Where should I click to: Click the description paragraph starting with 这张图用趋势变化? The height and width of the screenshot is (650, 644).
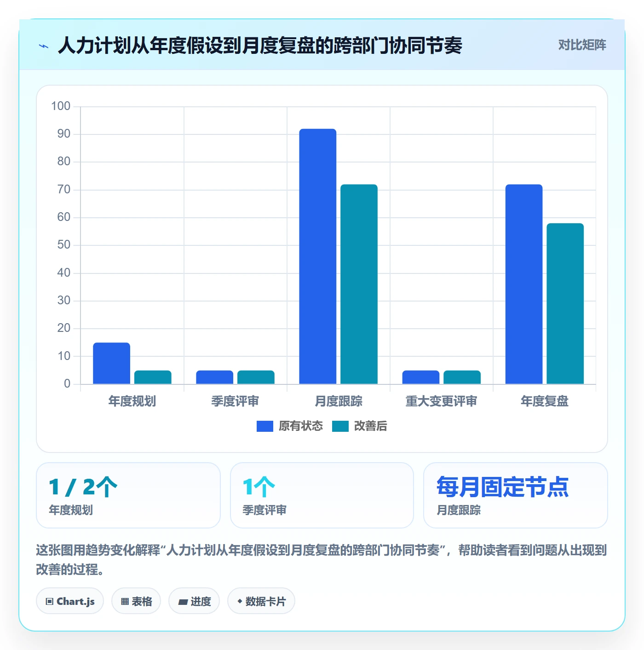click(x=321, y=560)
